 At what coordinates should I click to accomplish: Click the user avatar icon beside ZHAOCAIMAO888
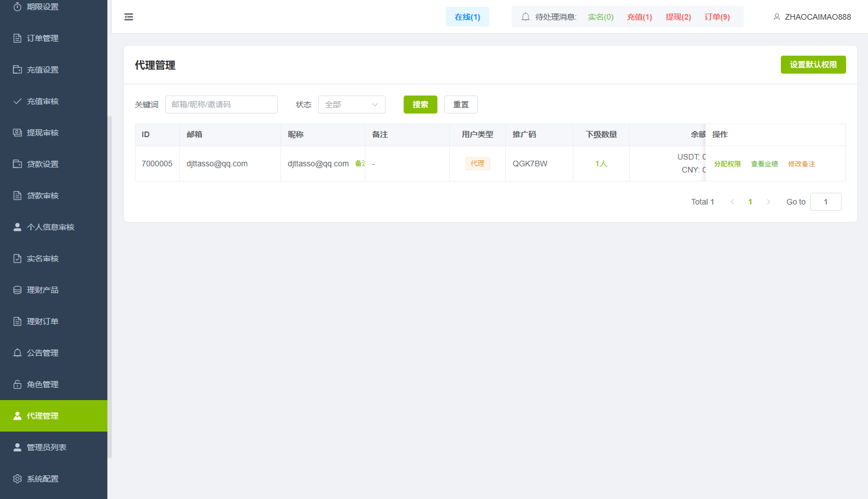click(x=776, y=17)
